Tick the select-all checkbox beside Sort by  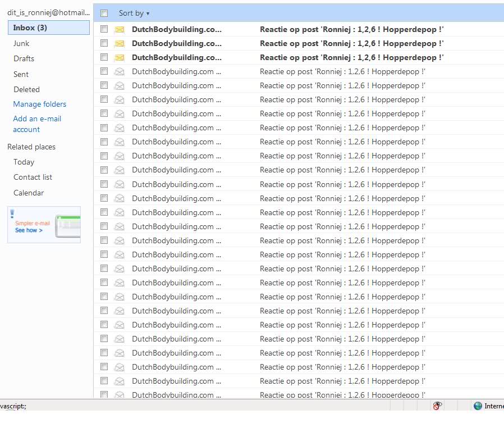tap(104, 13)
